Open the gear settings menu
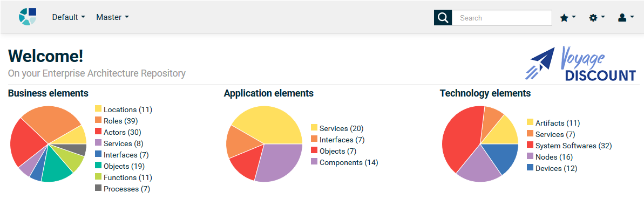Viewport: 644px width, 199px height. (597, 18)
